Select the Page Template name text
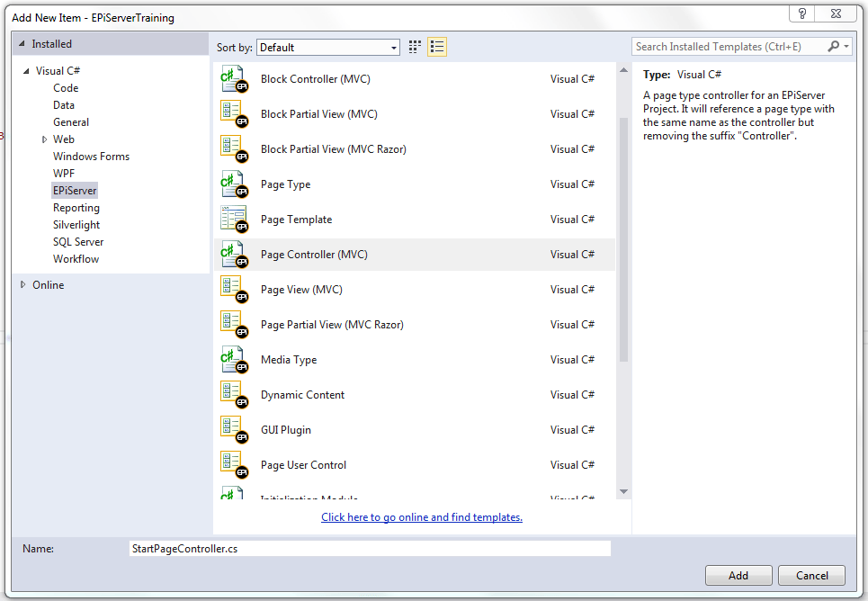868x601 pixels. click(x=296, y=220)
